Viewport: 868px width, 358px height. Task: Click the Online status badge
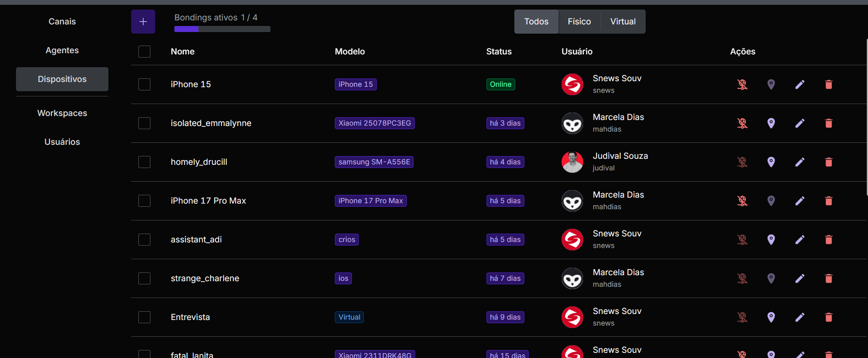pos(500,84)
